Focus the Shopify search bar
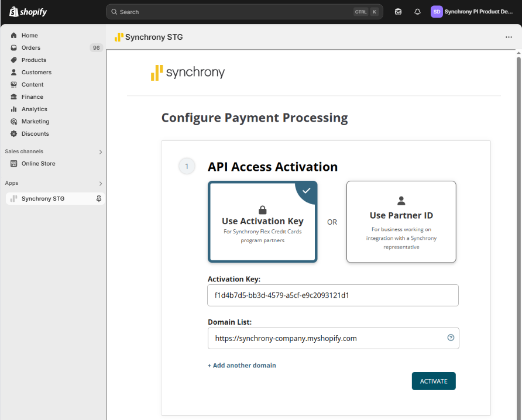 (x=234, y=12)
